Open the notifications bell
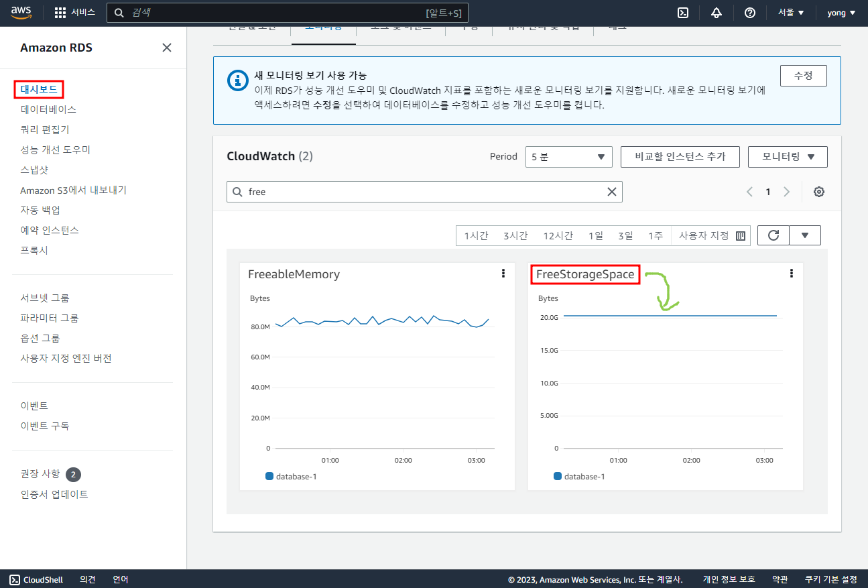Screen dimensions: 868x588 tap(717, 13)
